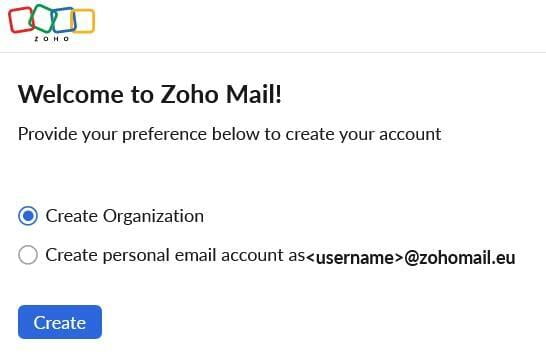Click the ZOHO wordmark beneath the logo squares
The height and width of the screenshot is (360, 546).
52,39
